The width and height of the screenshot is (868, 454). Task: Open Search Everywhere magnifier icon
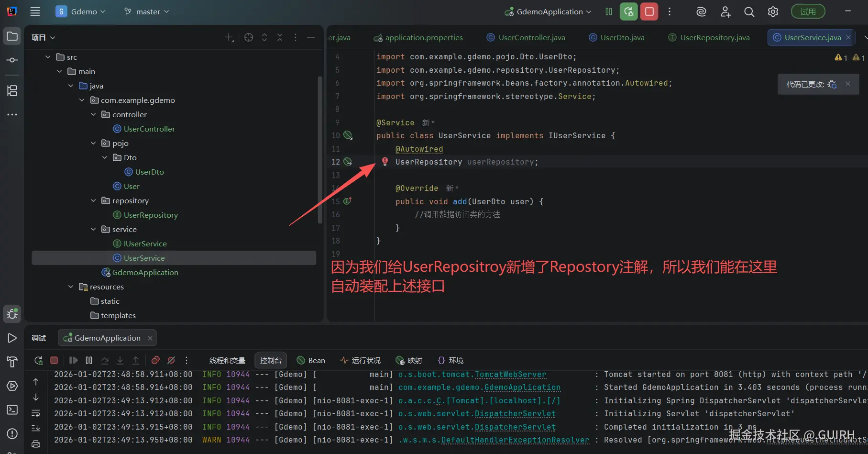pyautogui.click(x=749, y=12)
